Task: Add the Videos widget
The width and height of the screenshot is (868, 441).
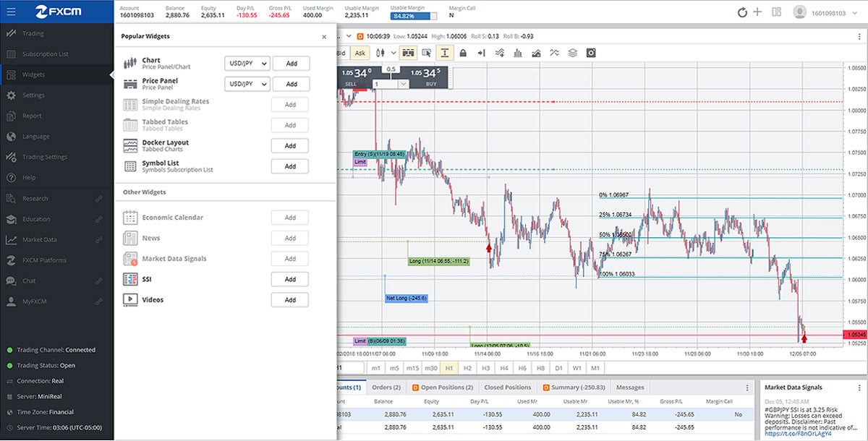Action: [x=290, y=300]
